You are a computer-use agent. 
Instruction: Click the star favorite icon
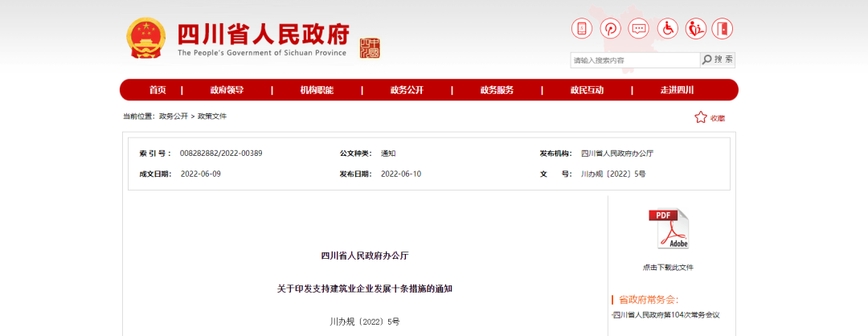[701, 117]
